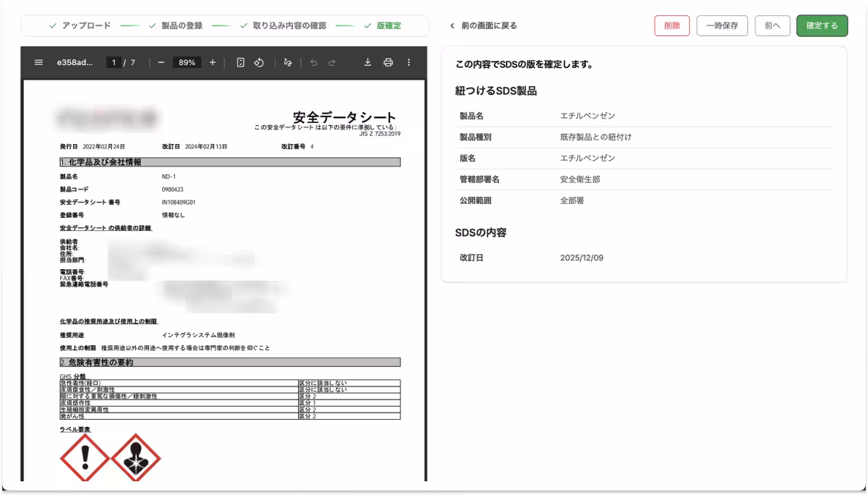Print the safety data sheet
868x495 pixels.
(388, 62)
